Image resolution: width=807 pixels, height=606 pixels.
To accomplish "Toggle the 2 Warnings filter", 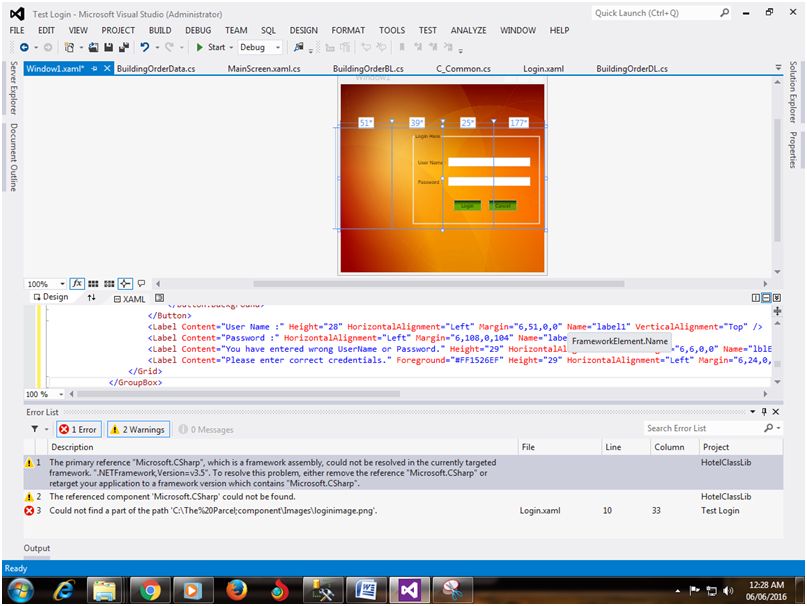I will pos(138,429).
